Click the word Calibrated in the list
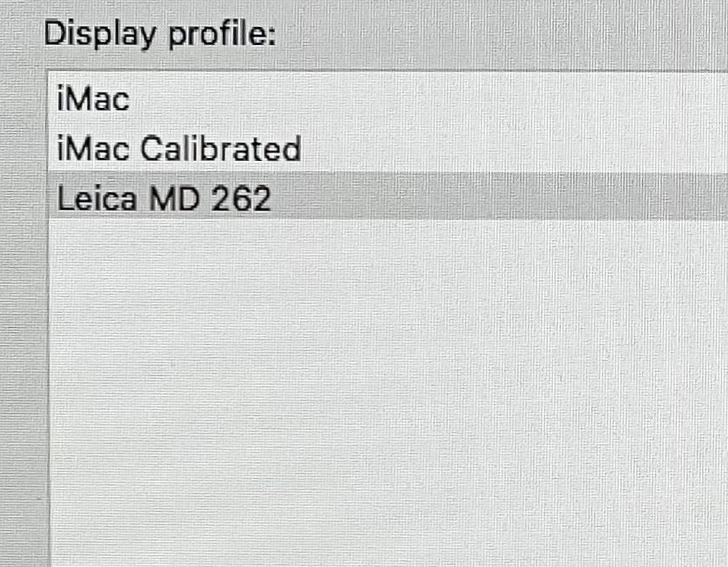This screenshot has width=728, height=567. pos(219,149)
